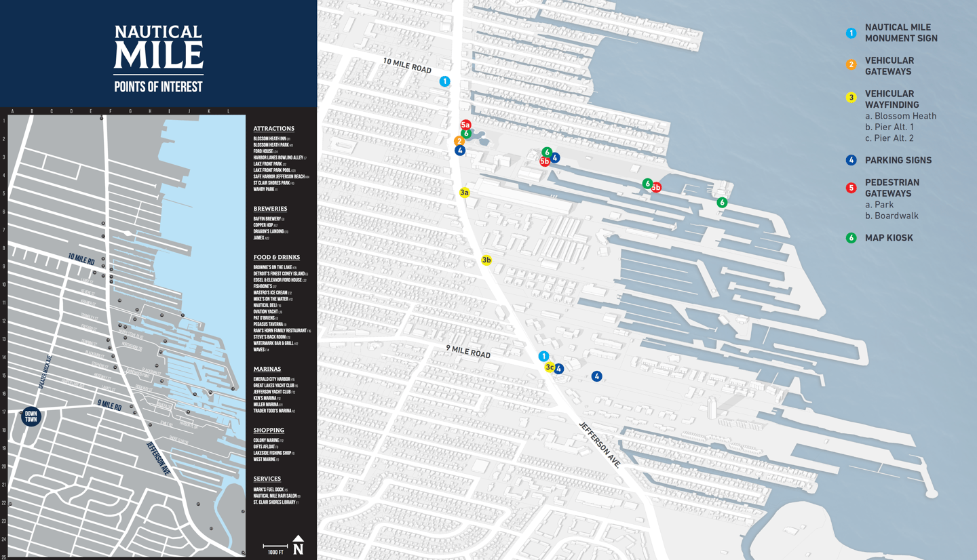Screen dimensions: 977x560
Task: Click the yellow 3b wayfinding marker on Jefferson Ave
Action: click(487, 258)
